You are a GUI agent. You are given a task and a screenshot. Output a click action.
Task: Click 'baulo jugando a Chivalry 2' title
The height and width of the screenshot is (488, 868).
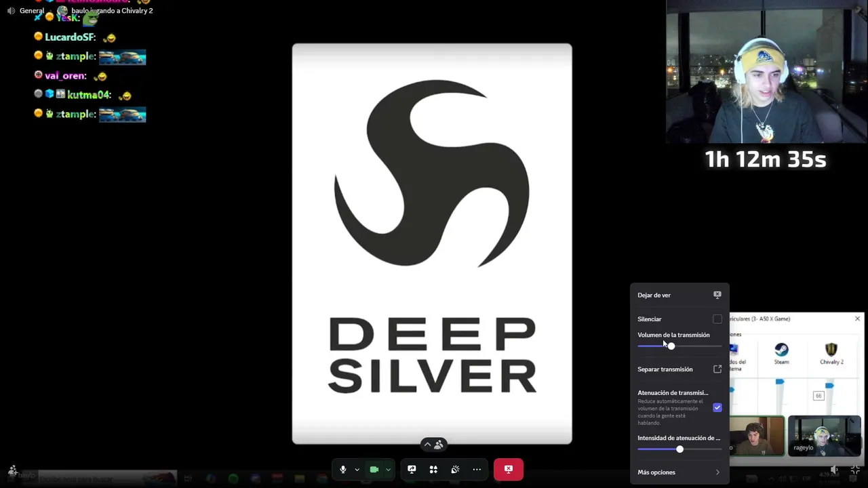point(112,11)
